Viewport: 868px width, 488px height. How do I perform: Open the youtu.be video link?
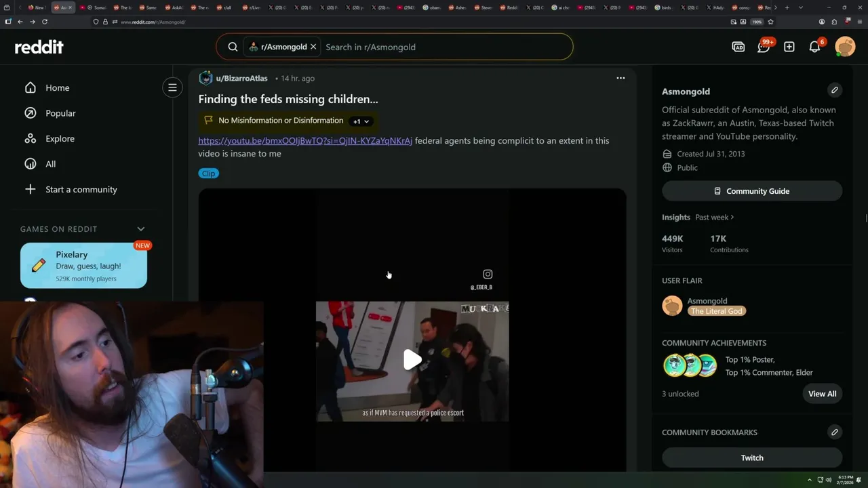click(305, 140)
